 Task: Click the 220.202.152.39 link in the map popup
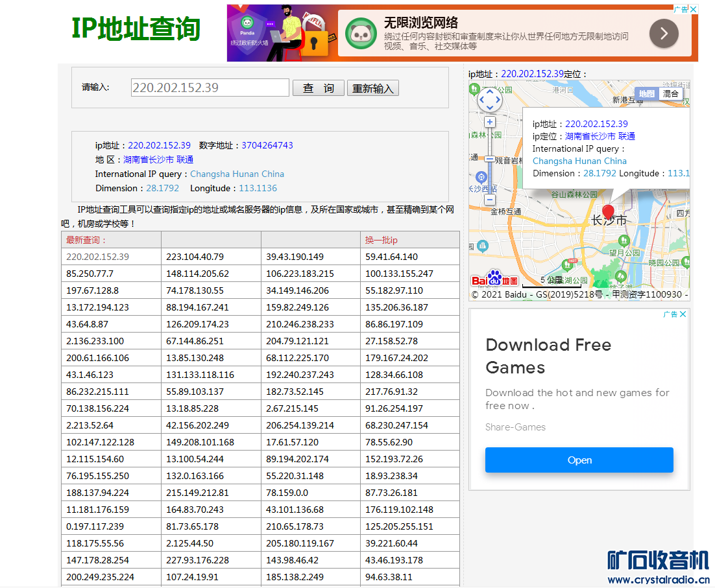(x=596, y=124)
